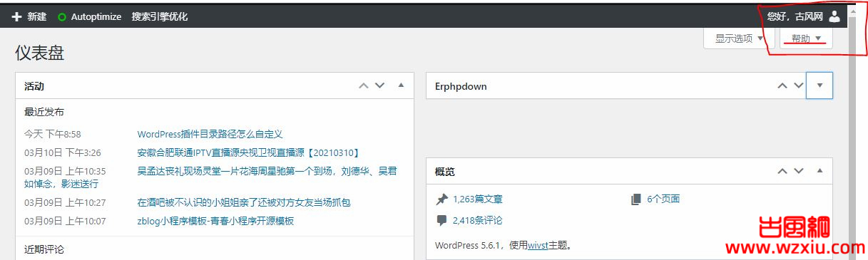The width and height of the screenshot is (868, 260).
Task: Open Autoptimize in the admin bar
Action: [89, 16]
